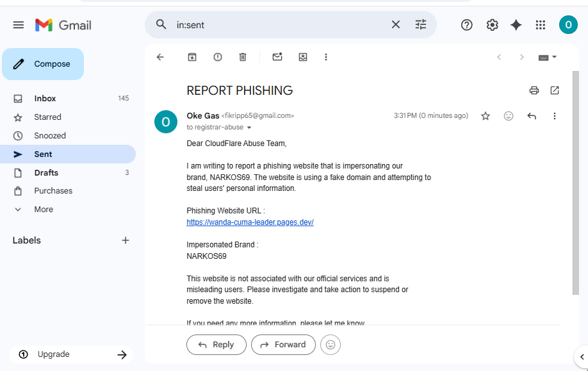Open the email in a new window
The image size is (588, 371).
tap(555, 90)
